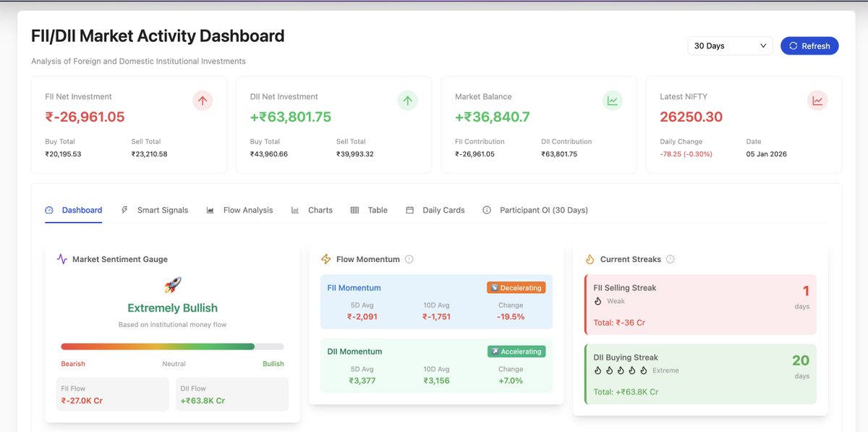Click the Current Streaks info icon
Image resolution: width=868 pixels, height=432 pixels.
[671, 259]
